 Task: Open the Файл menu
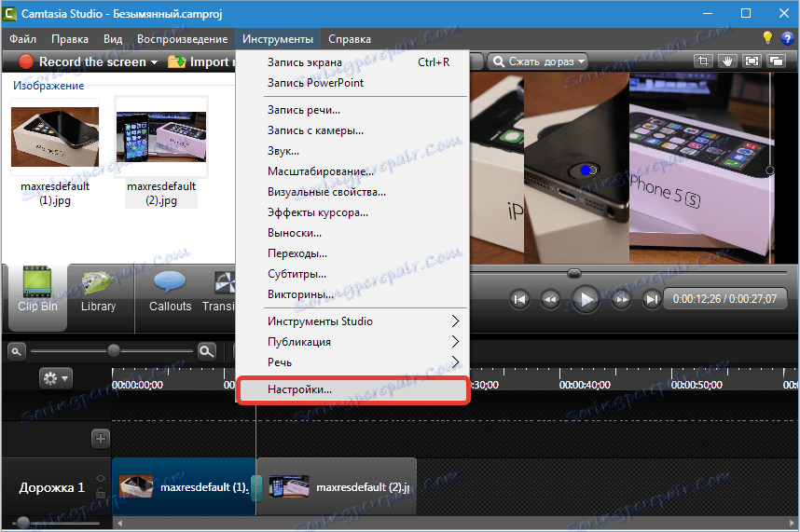(x=23, y=39)
